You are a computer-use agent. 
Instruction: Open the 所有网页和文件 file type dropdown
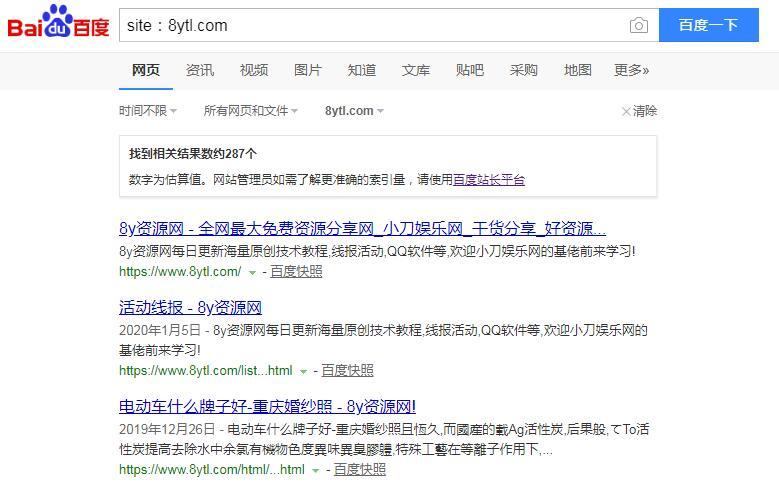tap(250, 110)
